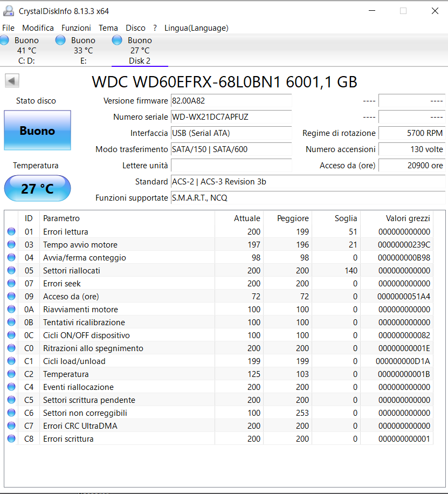This screenshot has height=494, width=448.
Task: Click the Buono disk status button
Action: [38, 131]
